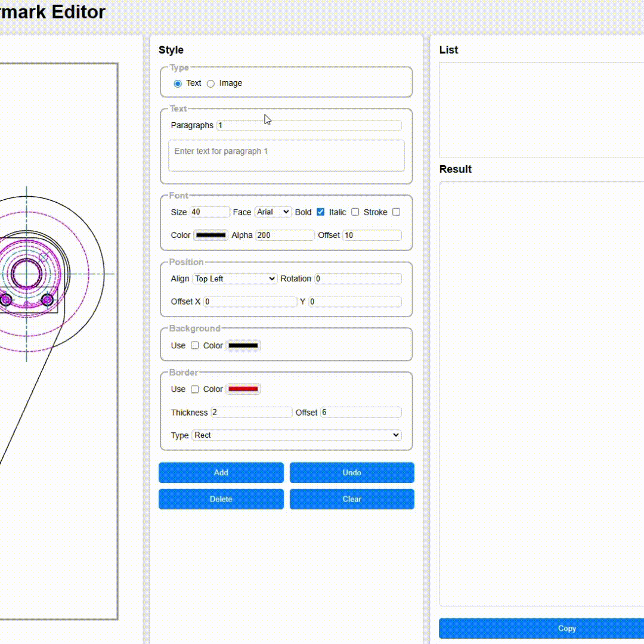Click the Add button

[221, 472]
